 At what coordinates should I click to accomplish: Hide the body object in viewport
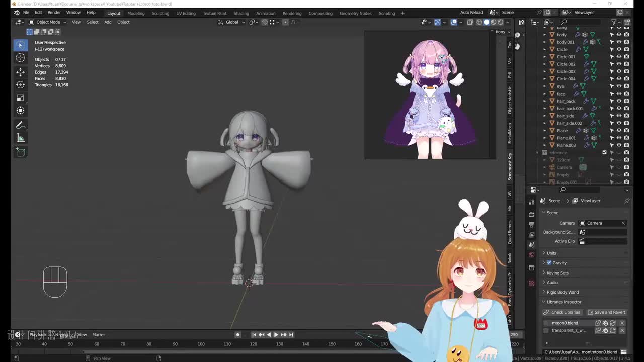click(619, 35)
